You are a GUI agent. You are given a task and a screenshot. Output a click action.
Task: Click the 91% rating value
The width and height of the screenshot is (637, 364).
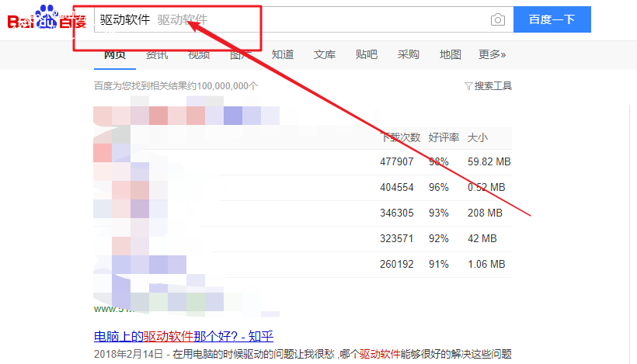click(439, 264)
